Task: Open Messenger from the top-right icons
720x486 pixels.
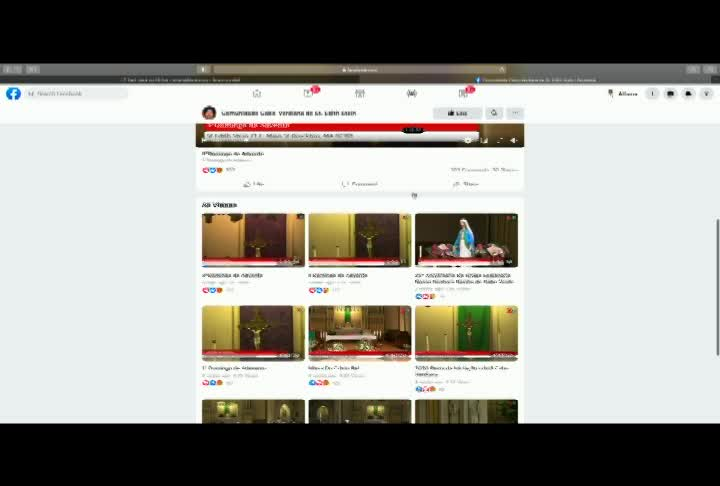Action: coord(670,94)
